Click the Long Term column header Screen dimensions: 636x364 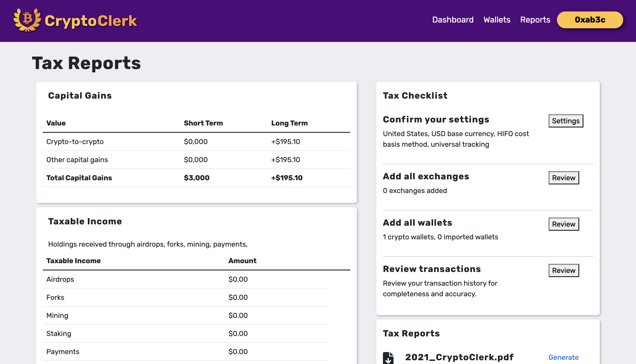coord(289,123)
